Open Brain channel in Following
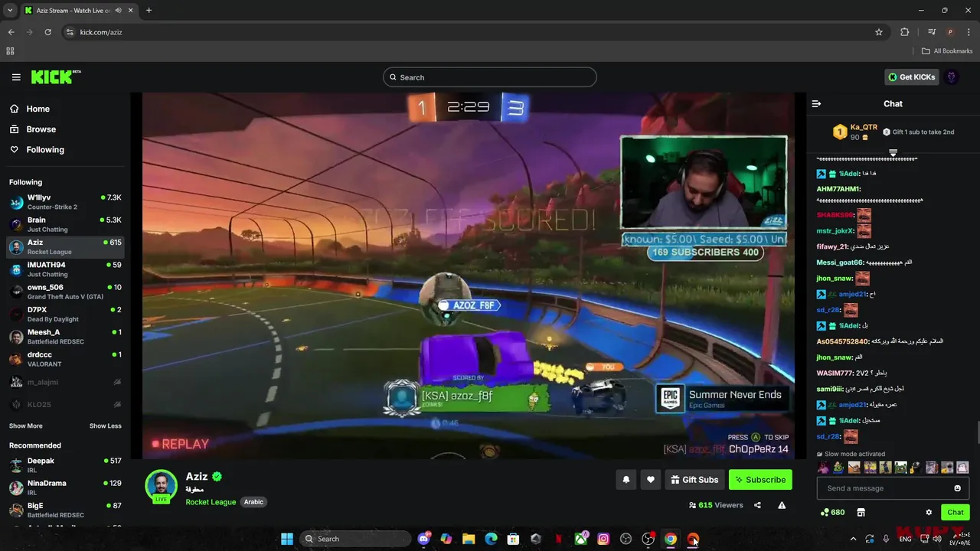The image size is (980, 551). [x=65, y=224]
